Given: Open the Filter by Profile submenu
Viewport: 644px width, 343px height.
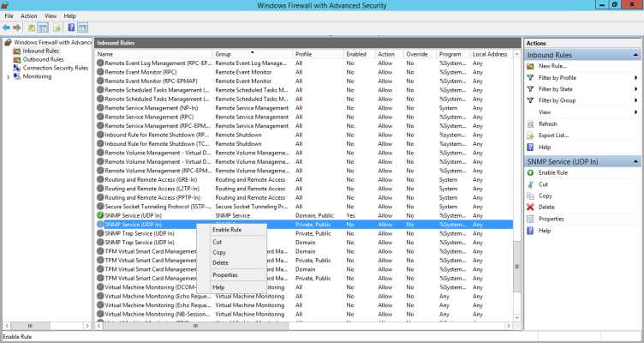Looking at the screenshot, I should point(636,77).
